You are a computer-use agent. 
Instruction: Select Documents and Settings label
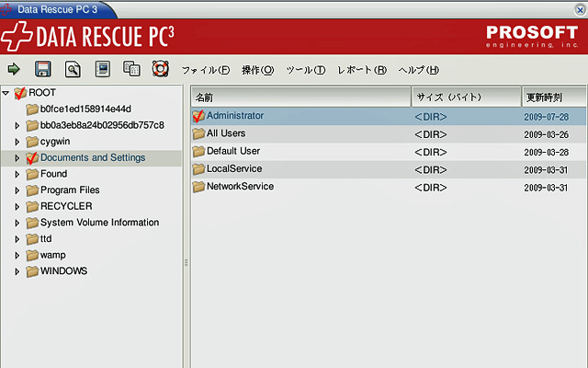click(93, 157)
